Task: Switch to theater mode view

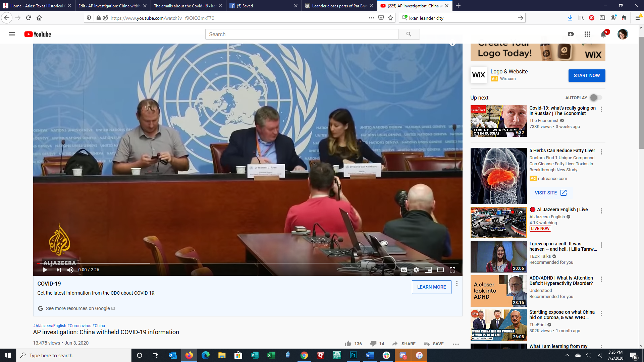Action: pyautogui.click(x=440, y=270)
